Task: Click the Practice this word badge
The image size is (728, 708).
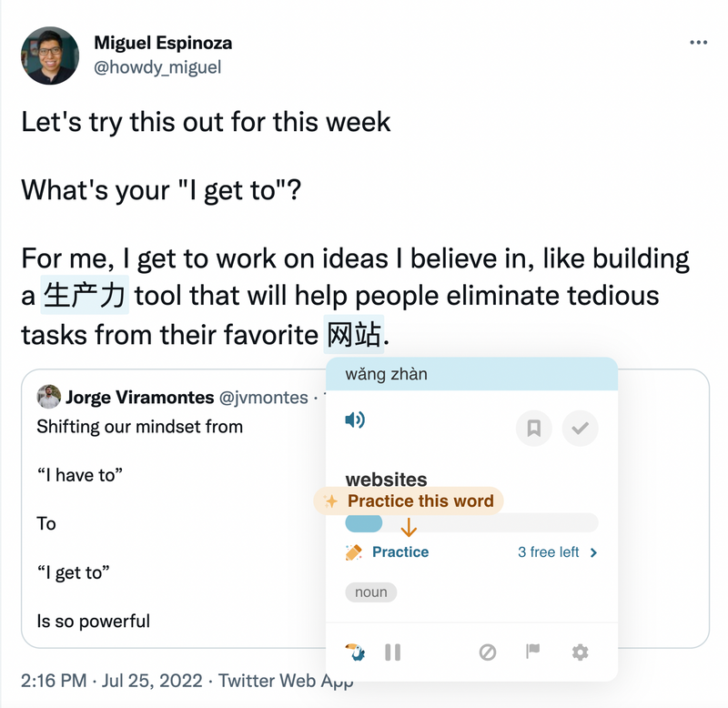Action: [x=409, y=501]
